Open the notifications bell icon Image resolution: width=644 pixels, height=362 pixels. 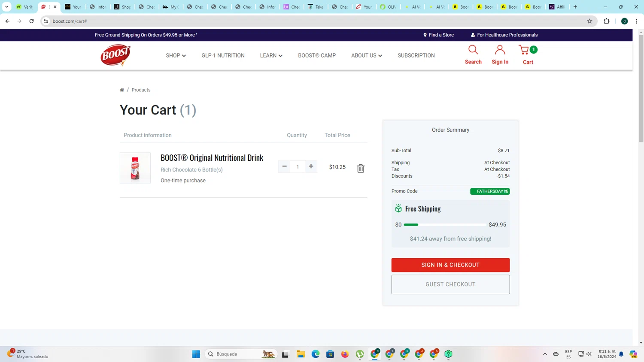(621, 354)
